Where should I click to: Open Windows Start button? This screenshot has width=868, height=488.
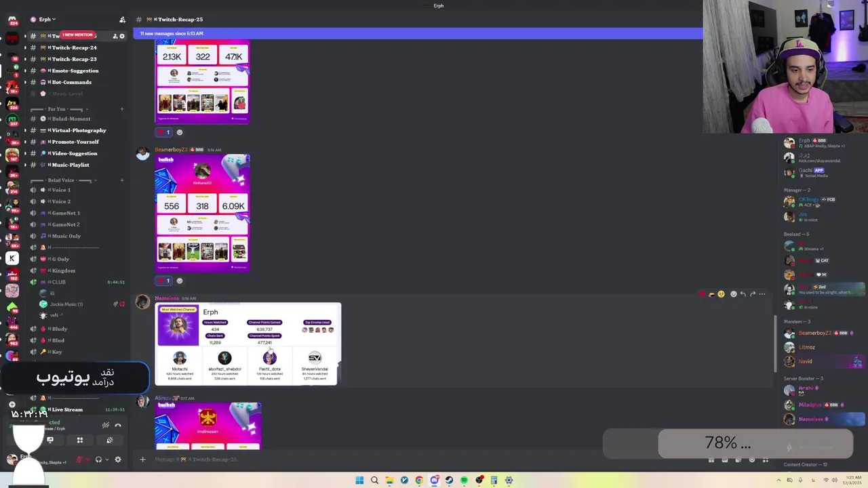pos(359,481)
